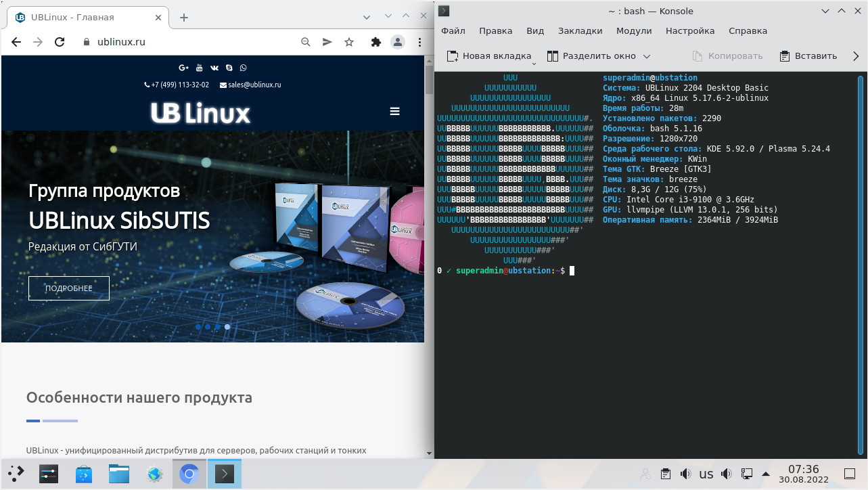Open the Chrome profile avatar icon
The height and width of the screenshot is (490, 868).
pyautogui.click(x=398, y=42)
